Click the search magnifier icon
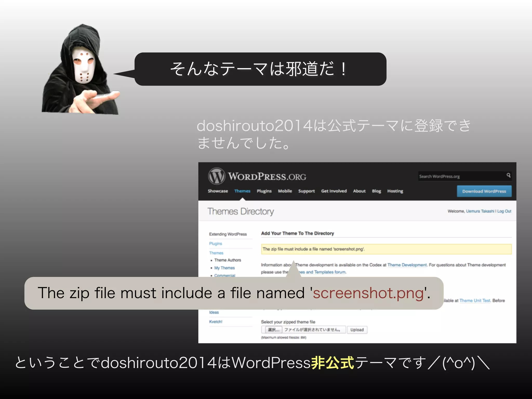This screenshot has width=532, height=399. click(x=508, y=176)
